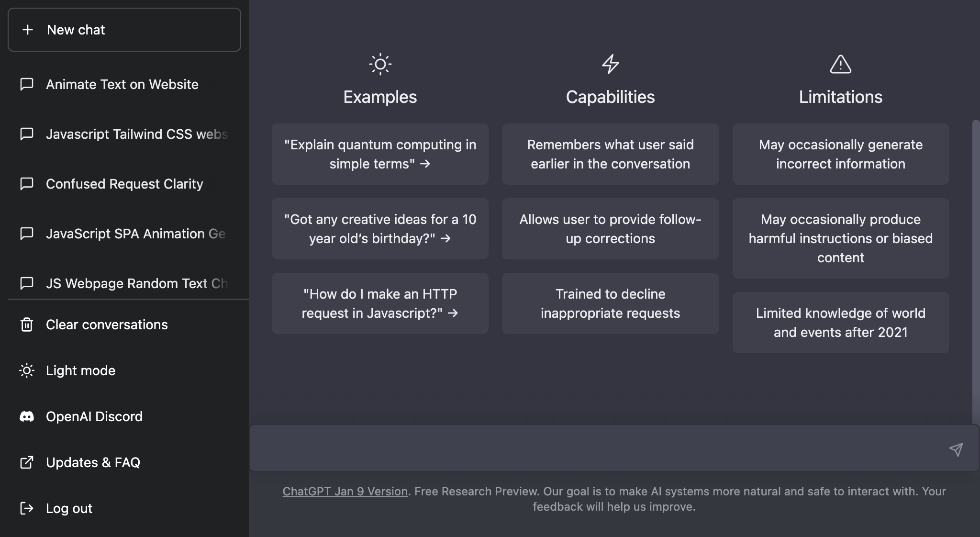Image resolution: width=980 pixels, height=537 pixels.
Task: Open the Javascript Tailwind CSS conversation
Action: coord(136,134)
